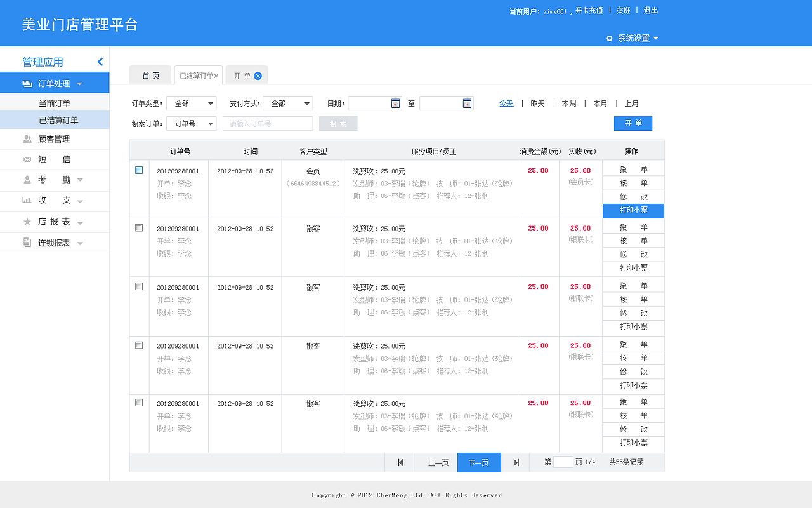
Task: Filter orders by 昨天 link
Action: coord(536,103)
